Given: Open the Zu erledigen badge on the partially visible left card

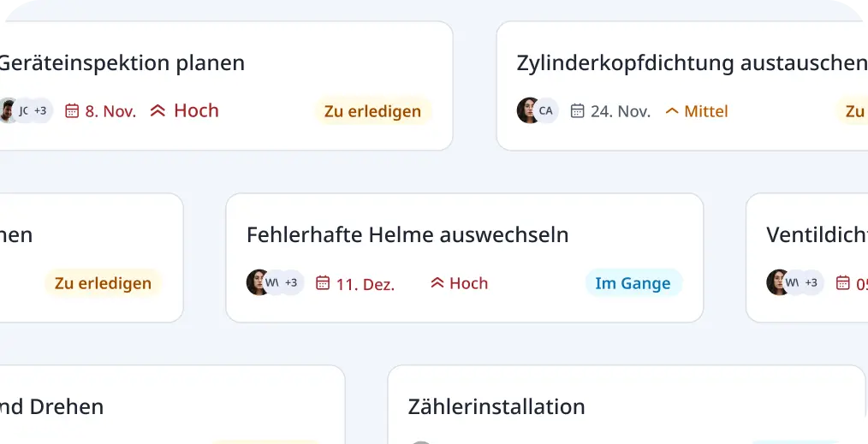Looking at the screenshot, I should point(103,283).
